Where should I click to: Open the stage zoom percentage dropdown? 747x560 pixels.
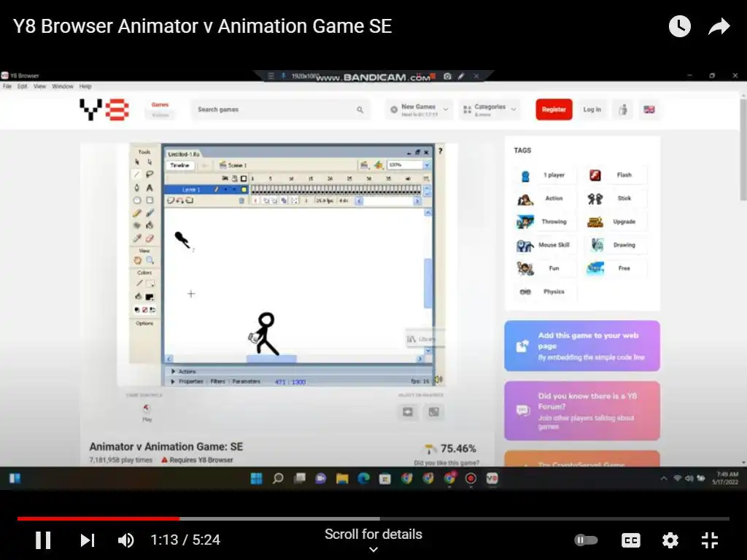coord(426,166)
